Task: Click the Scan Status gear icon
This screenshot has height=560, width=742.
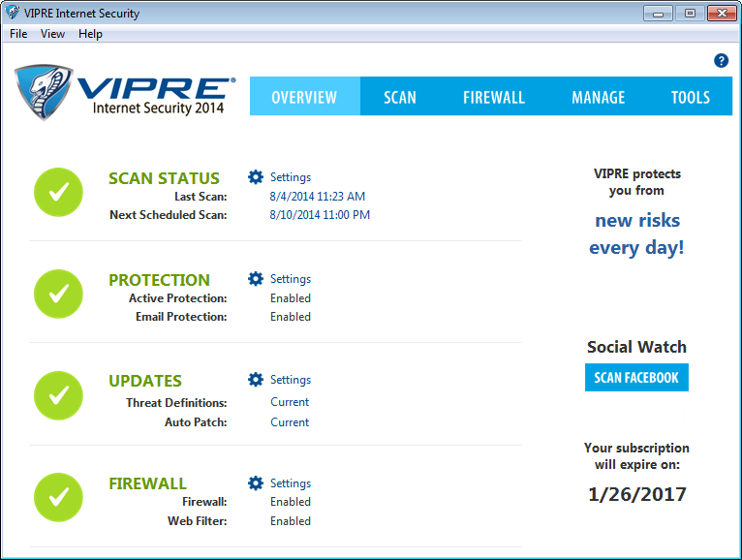Action: [256, 177]
